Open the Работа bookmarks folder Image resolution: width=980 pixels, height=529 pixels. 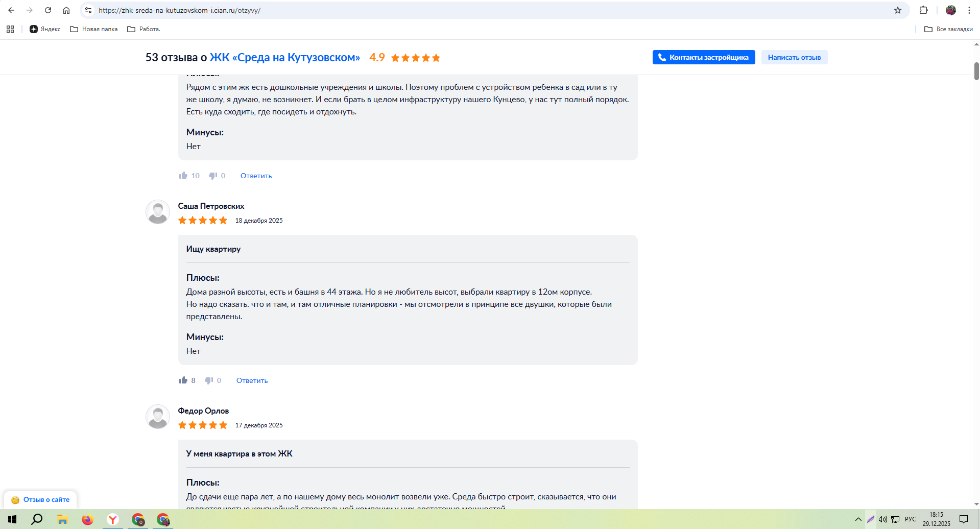click(144, 29)
